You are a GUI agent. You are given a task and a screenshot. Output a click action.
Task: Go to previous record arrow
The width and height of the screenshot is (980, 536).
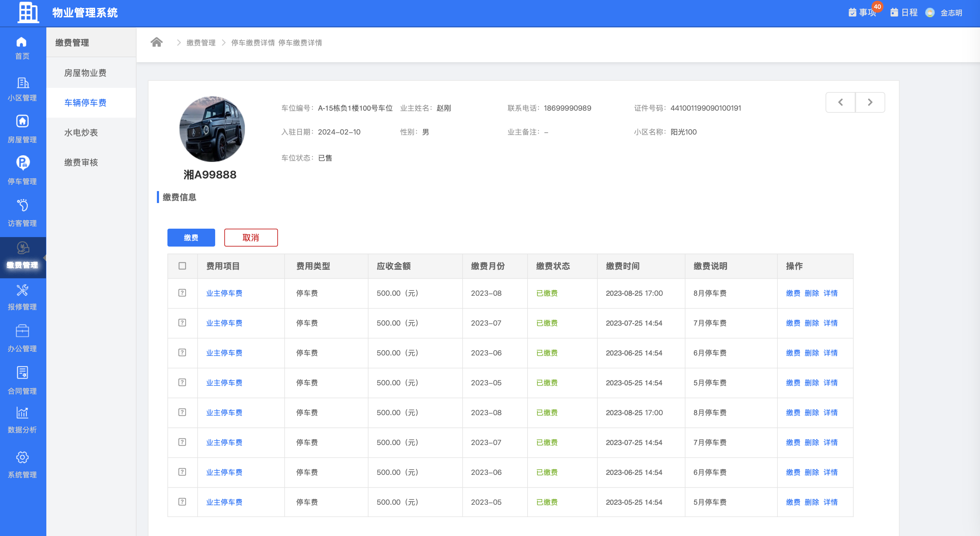click(840, 102)
